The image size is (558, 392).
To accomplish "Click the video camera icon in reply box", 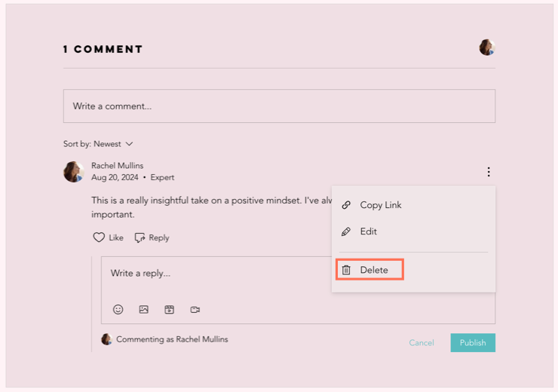I will click(195, 309).
